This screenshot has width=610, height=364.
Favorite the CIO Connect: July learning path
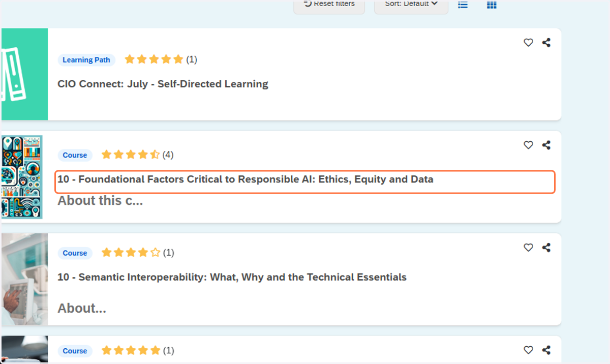click(x=529, y=43)
